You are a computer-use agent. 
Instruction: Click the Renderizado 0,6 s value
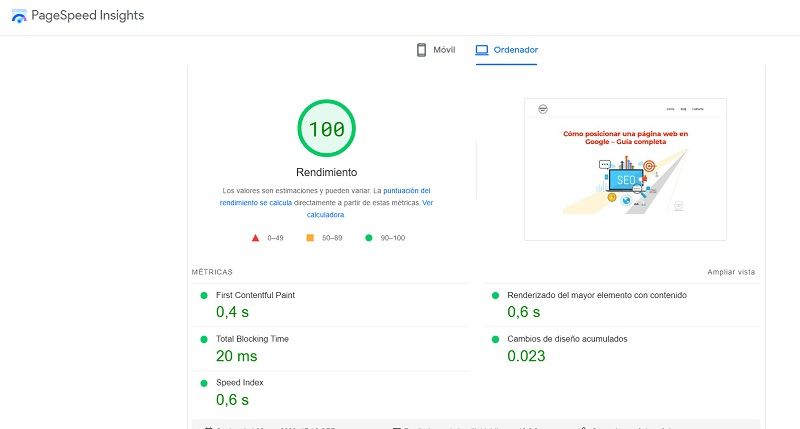click(523, 312)
